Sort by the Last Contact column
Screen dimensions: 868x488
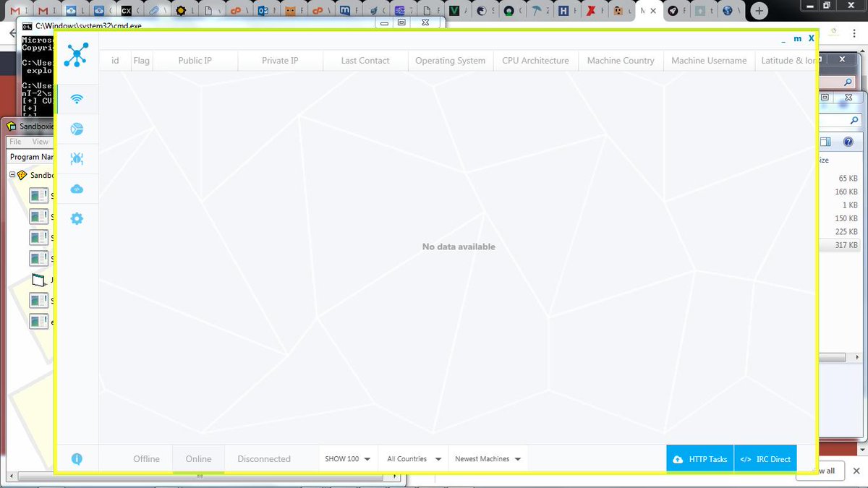[365, 61]
